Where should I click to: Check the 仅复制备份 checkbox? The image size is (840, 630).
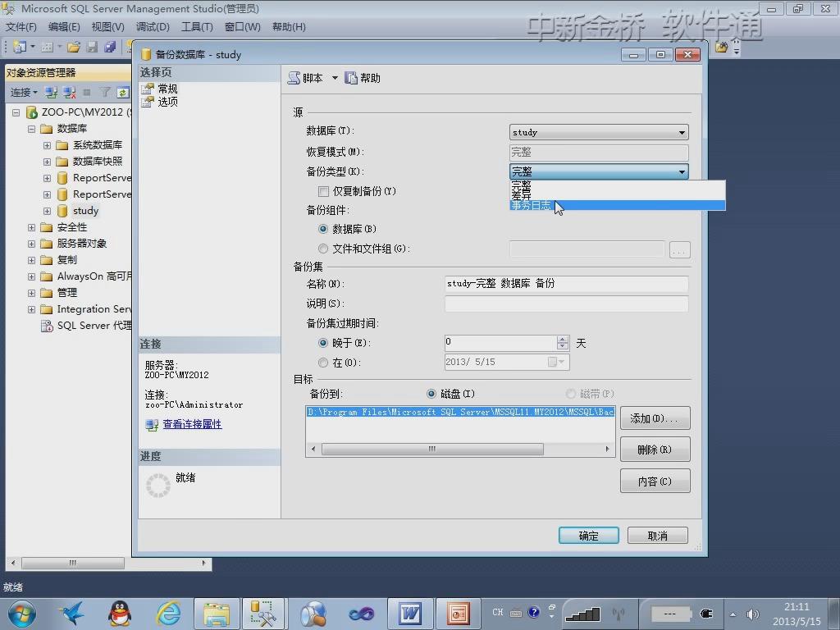point(323,191)
